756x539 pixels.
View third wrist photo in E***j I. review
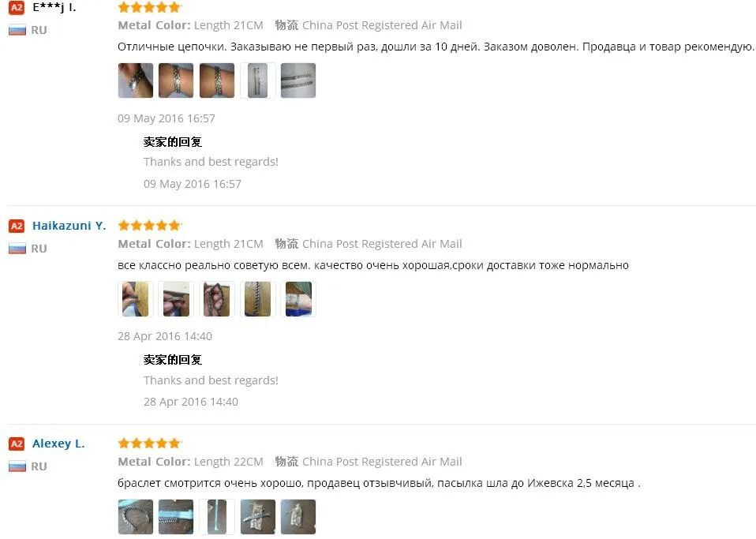pos(217,80)
